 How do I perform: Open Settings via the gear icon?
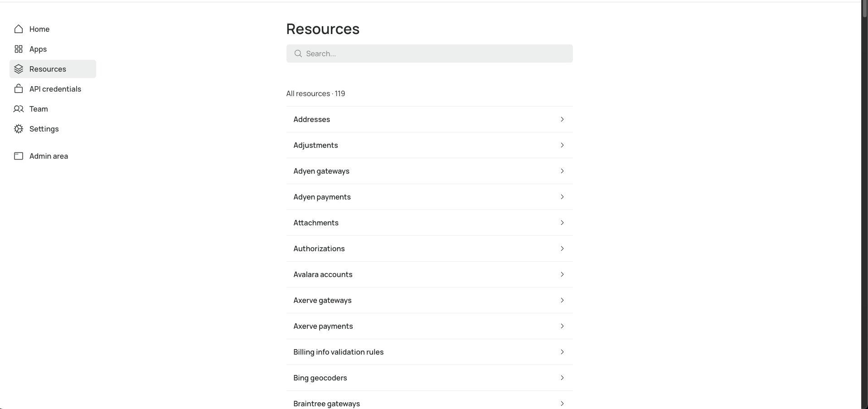(x=18, y=129)
